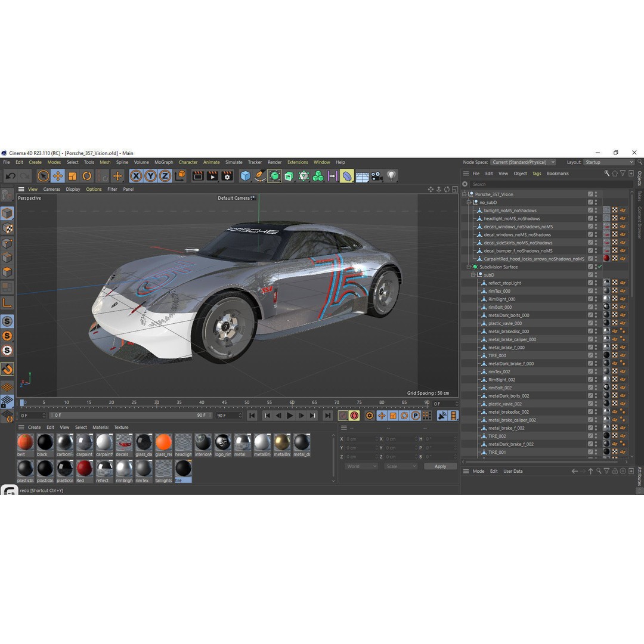Toggle Autokeying button
644x644 pixels.
[x=354, y=416]
